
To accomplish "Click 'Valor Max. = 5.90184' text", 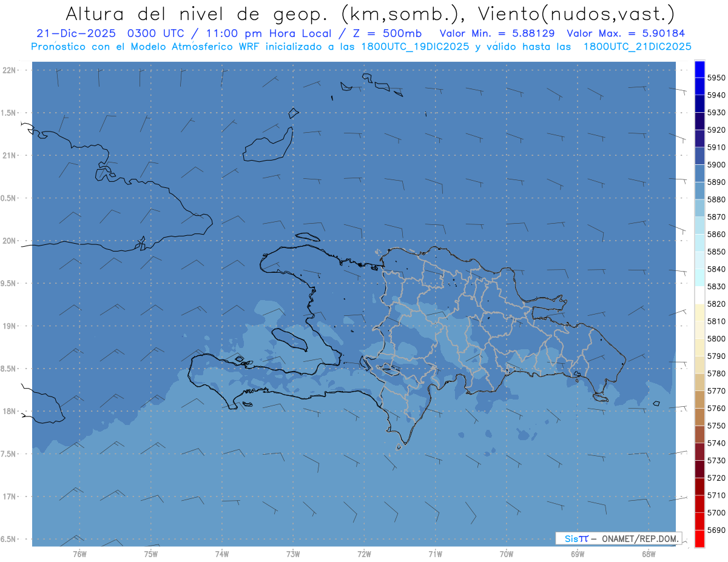I will click(626, 33).
